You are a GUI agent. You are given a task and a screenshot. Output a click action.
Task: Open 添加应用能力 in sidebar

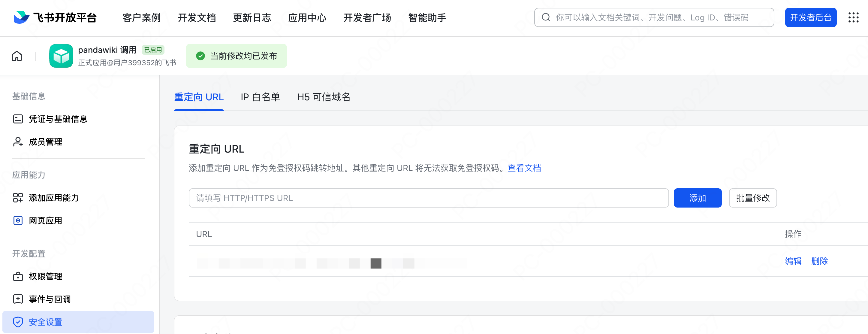pyautogui.click(x=54, y=198)
